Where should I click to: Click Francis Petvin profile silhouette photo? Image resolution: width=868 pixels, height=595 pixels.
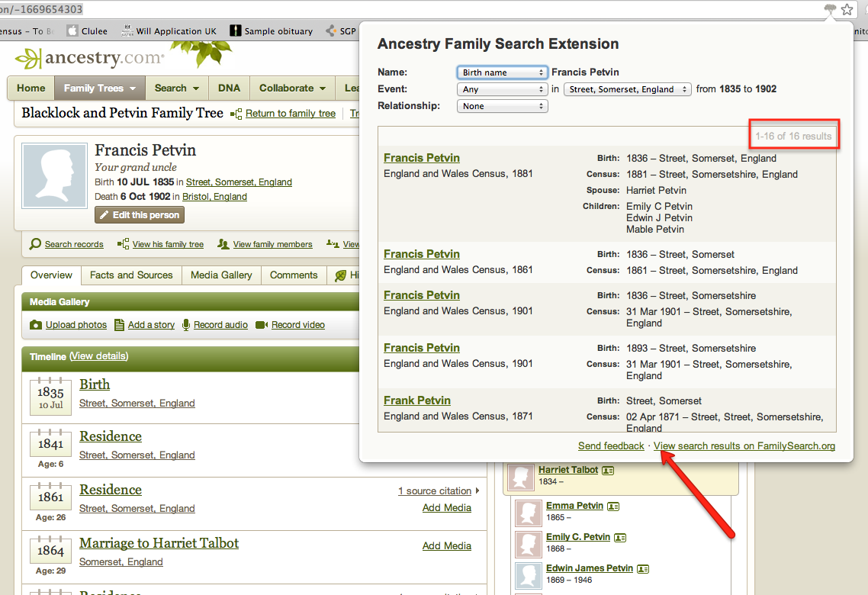[x=54, y=175]
